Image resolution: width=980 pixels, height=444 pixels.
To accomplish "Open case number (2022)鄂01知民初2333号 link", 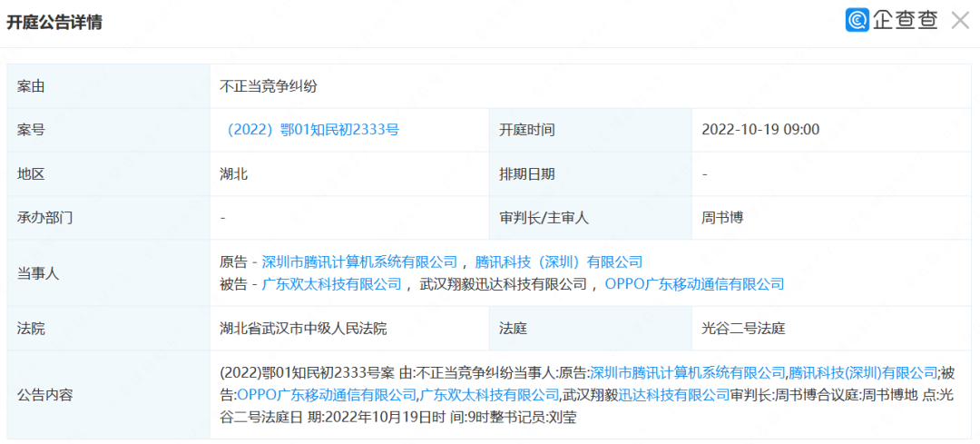I will [312, 130].
